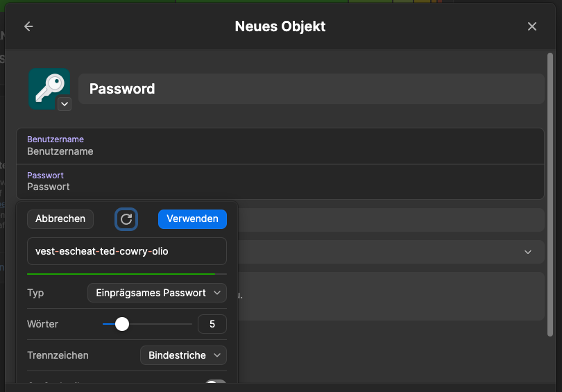
Task: Close the Neues Objekt dialog
Action: point(532,26)
